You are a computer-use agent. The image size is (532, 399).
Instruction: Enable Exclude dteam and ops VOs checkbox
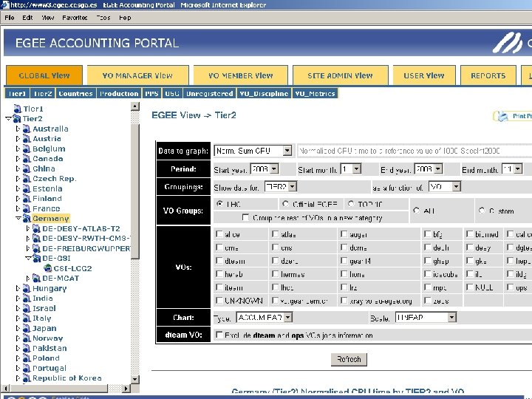(219, 335)
